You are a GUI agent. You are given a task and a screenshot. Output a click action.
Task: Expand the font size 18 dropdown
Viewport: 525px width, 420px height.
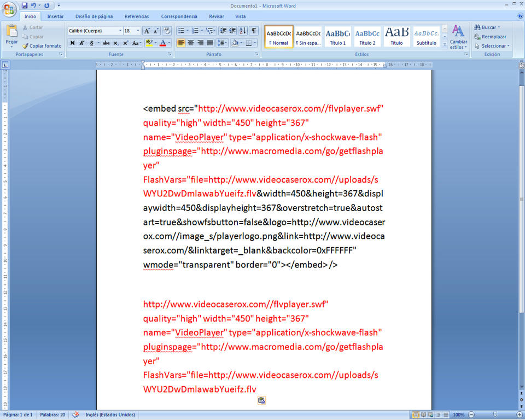(x=138, y=31)
